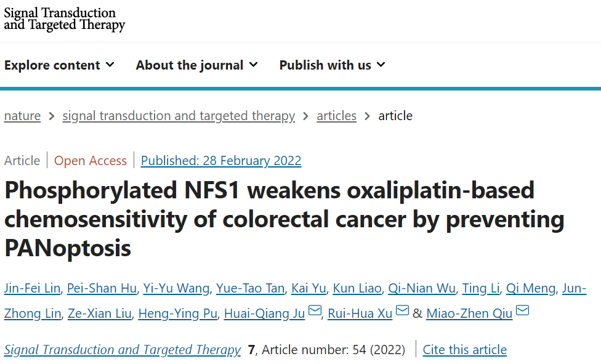Go to the nature breadcrumb link
This screenshot has height=364, width=601.
[x=22, y=116]
